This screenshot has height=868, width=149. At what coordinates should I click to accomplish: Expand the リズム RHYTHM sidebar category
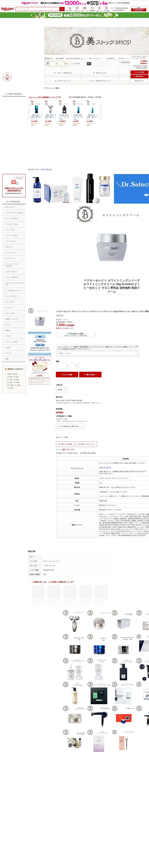[14, 277]
